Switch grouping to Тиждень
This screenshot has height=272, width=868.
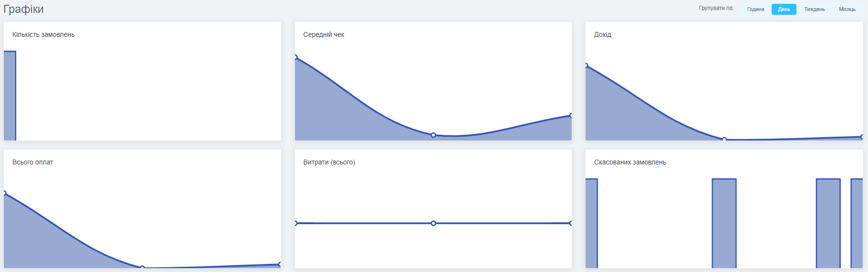point(815,9)
